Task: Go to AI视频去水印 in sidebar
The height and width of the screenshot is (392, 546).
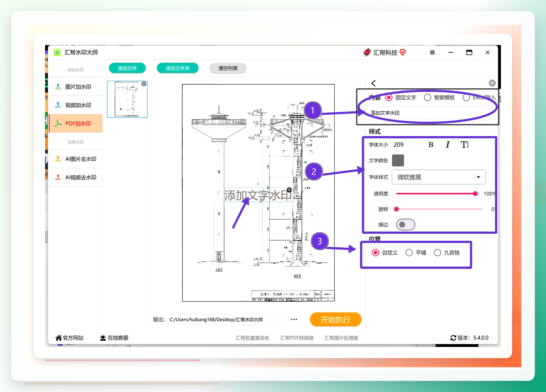Action: pos(76,177)
